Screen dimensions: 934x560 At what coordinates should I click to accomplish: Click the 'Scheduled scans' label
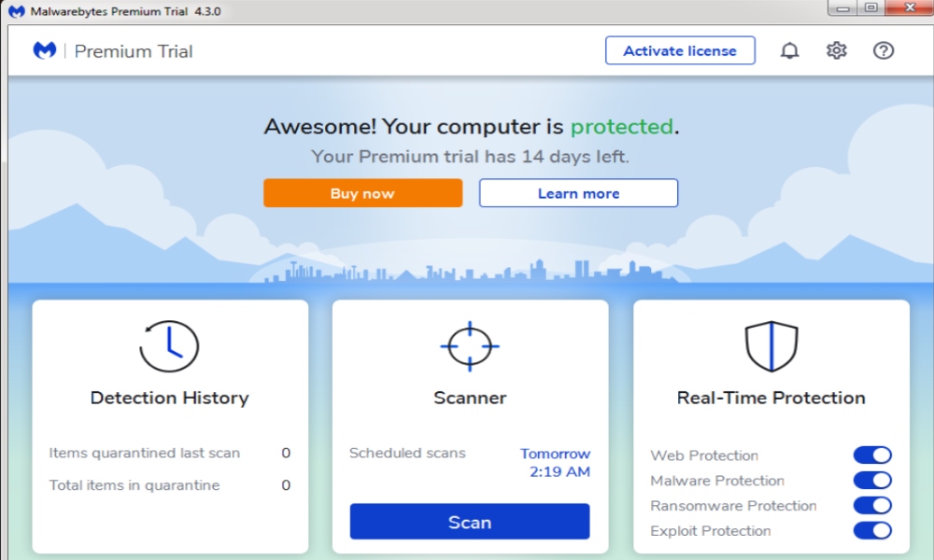click(407, 453)
